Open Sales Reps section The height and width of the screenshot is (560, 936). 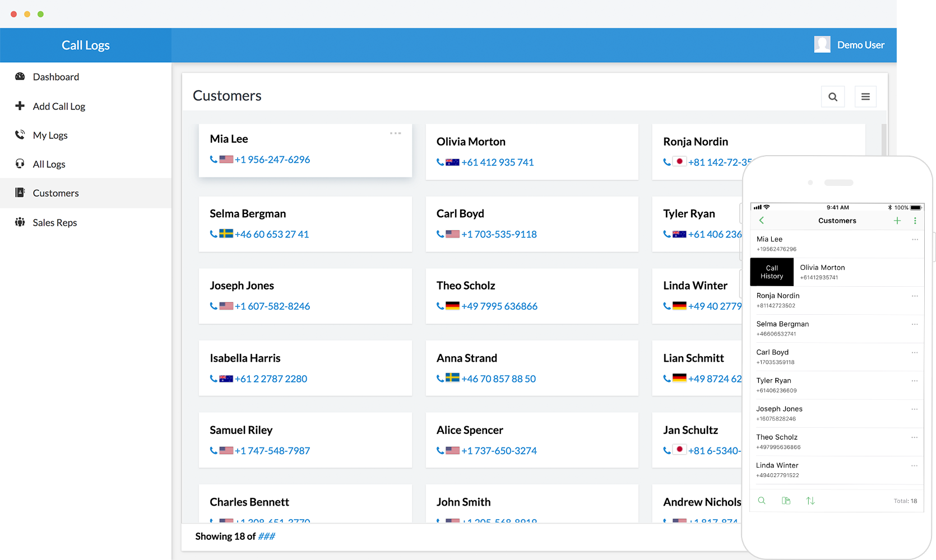54,223
